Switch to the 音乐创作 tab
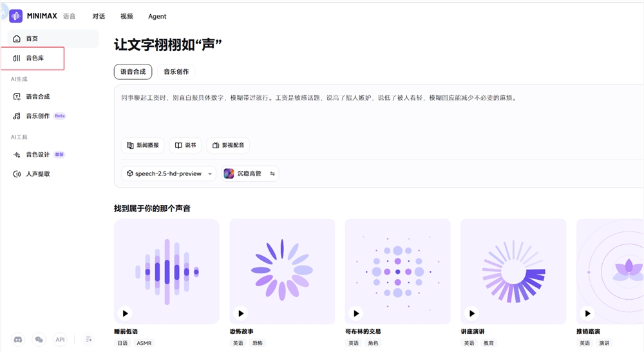The width and height of the screenshot is (644, 352). pos(176,72)
